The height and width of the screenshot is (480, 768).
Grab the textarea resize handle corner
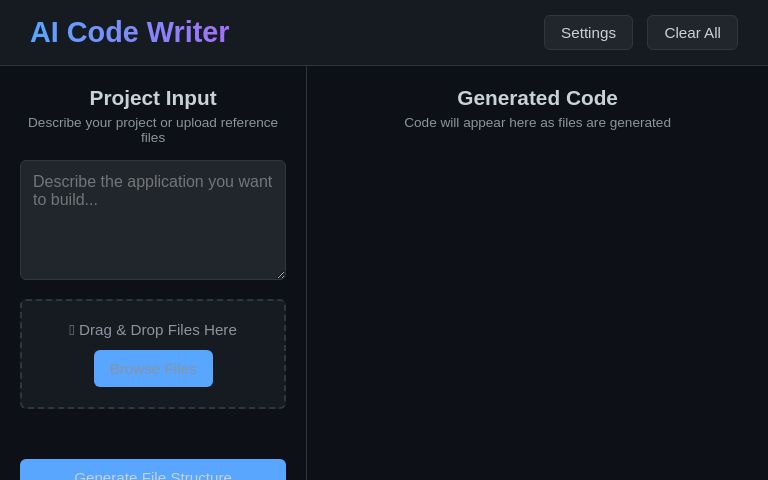coord(280,274)
